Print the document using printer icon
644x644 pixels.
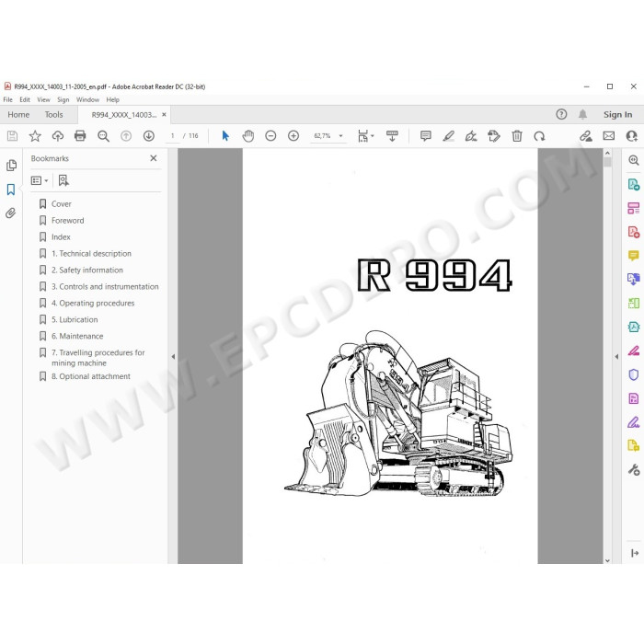80,136
